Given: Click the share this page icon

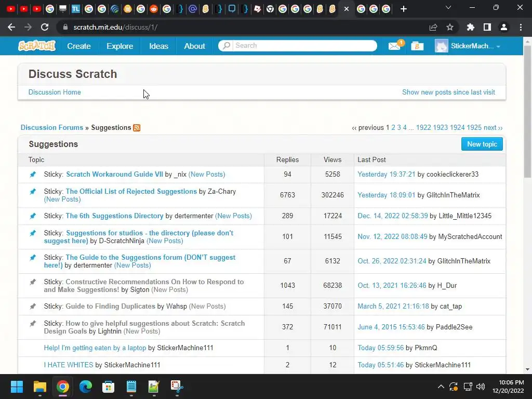Looking at the screenshot, I should pyautogui.click(x=433, y=27).
